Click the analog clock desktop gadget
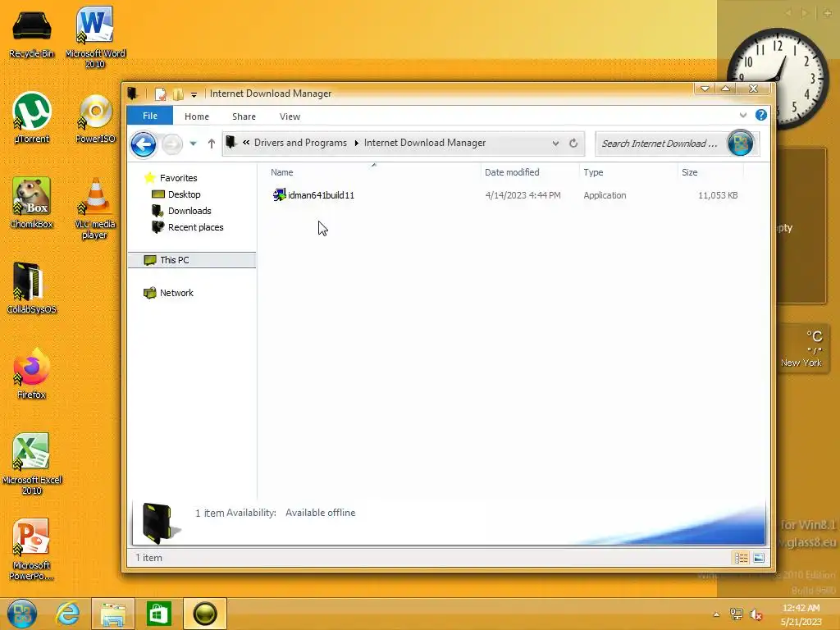This screenshot has width=840, height=630. click(778, 78)
